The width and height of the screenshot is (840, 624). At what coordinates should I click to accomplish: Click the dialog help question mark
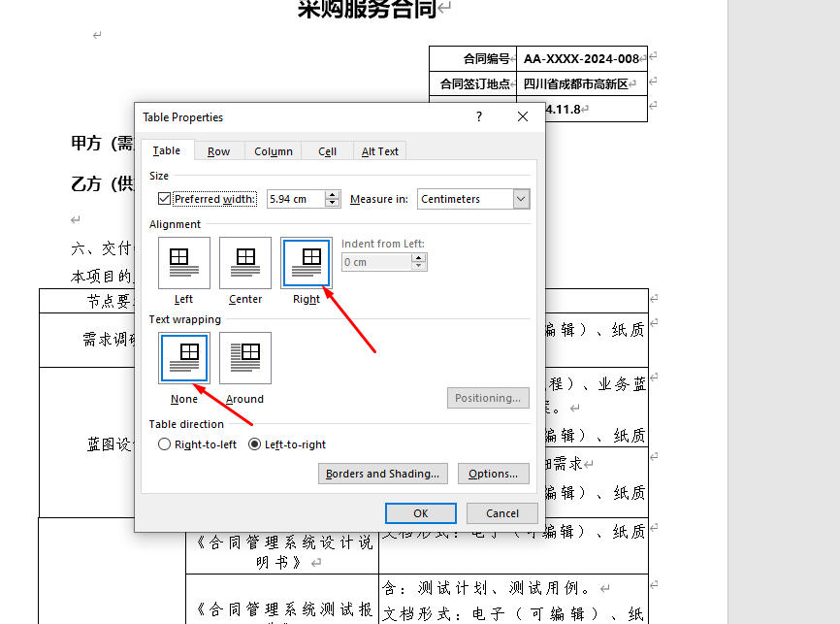click(478, 117)
